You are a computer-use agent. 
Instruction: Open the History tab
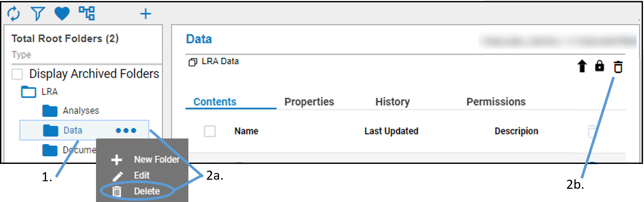pos(393,102)
